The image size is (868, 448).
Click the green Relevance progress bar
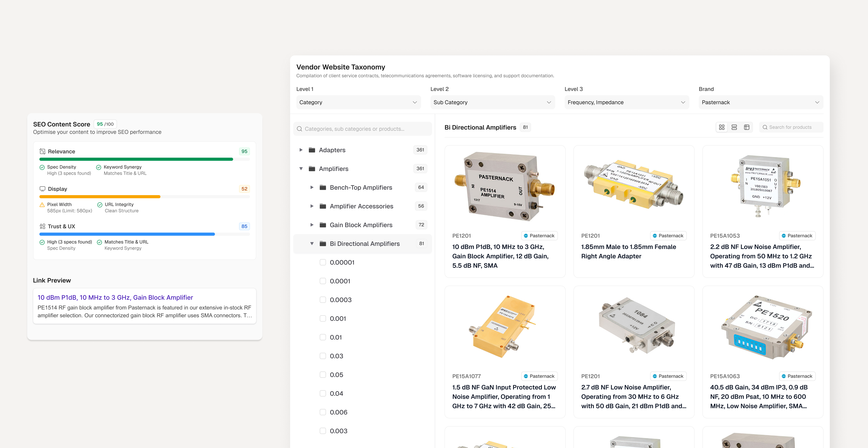[x=136, y=159]
